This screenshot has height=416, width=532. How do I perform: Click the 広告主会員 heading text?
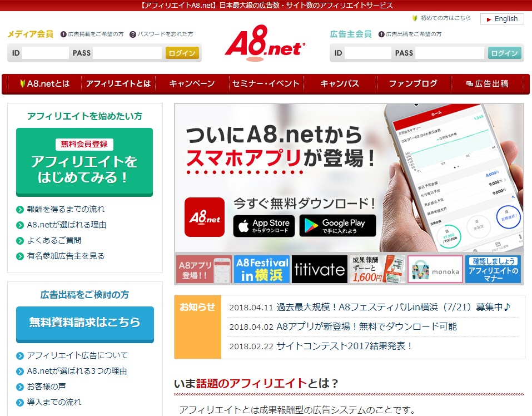[351, 34]
